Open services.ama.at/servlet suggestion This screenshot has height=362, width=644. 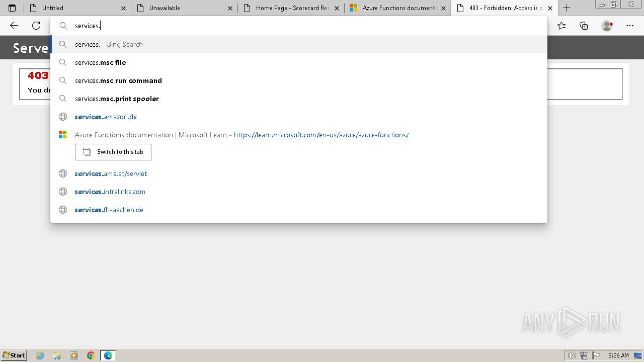pos(299,173)
